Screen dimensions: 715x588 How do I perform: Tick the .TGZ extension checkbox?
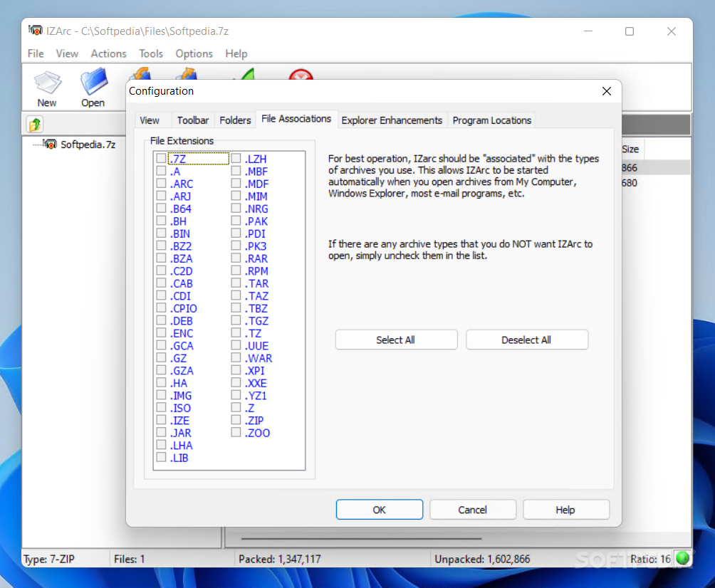236,320
